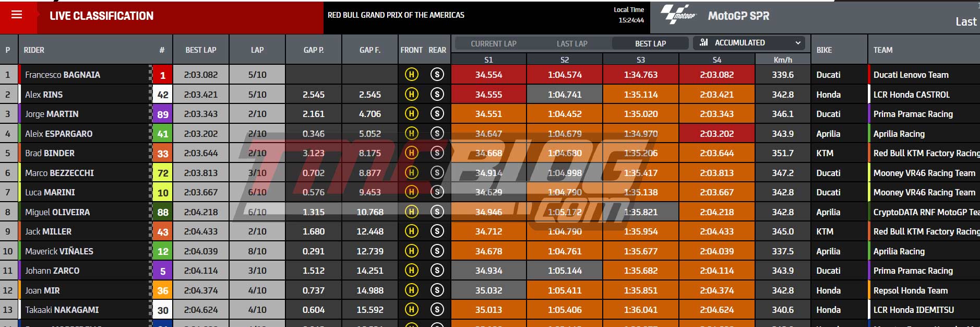
Task: Click the MotoGP logo in header
Action: pyautogui.click(x=678, y=15)
